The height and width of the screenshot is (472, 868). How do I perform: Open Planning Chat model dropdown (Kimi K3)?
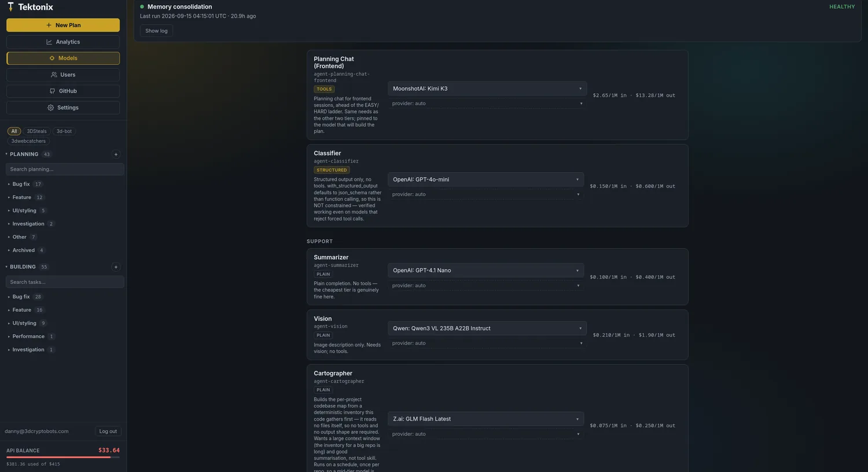[487, 89]
